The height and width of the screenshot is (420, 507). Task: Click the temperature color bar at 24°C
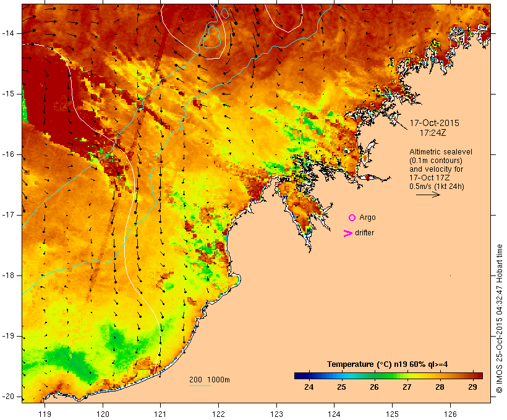[309, 376]
